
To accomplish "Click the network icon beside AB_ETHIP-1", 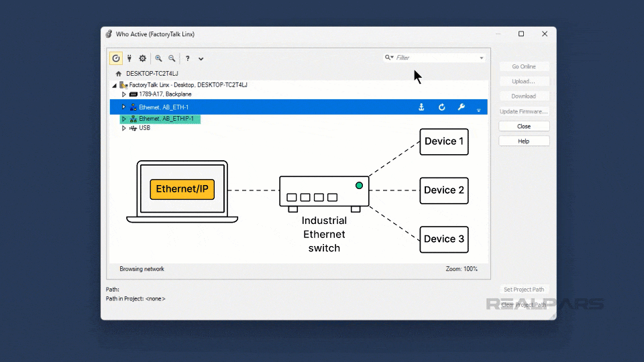I will (x=133, y=119).
